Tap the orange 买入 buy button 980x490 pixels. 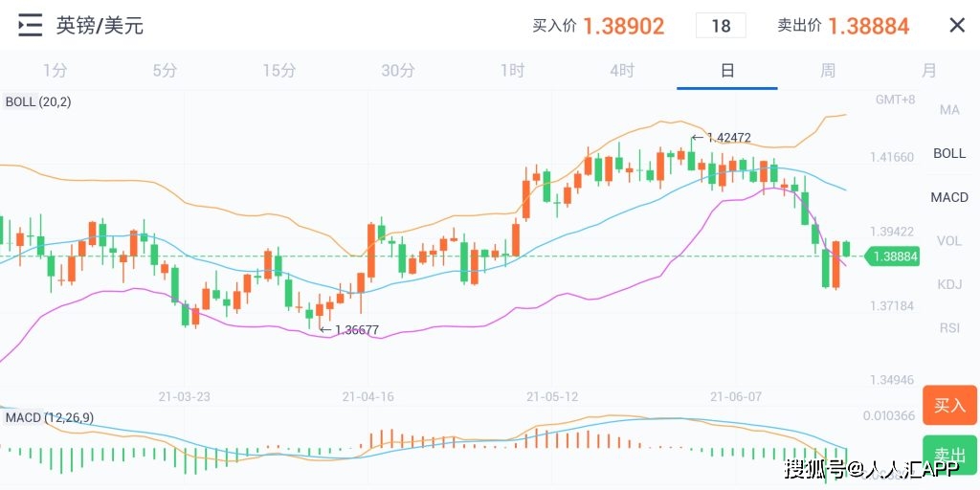coord(950,405)
